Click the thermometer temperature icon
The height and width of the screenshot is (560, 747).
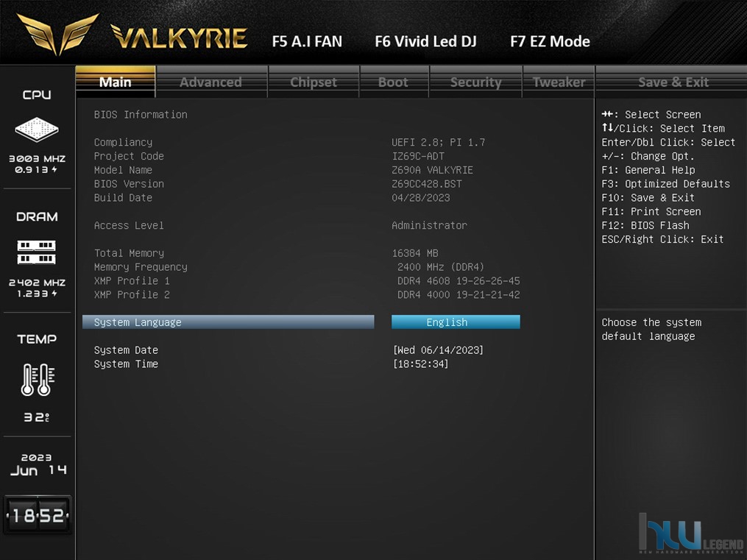38,379
